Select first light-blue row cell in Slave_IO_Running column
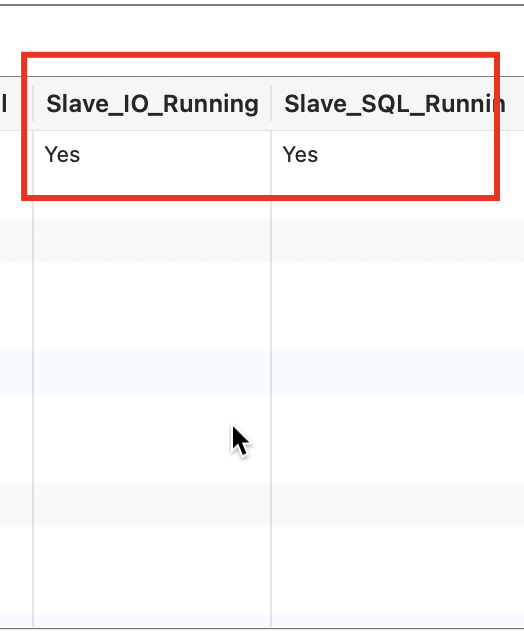The width and height of the screenshot is (524, 638). pyautogui.click(x=152, y=373)
